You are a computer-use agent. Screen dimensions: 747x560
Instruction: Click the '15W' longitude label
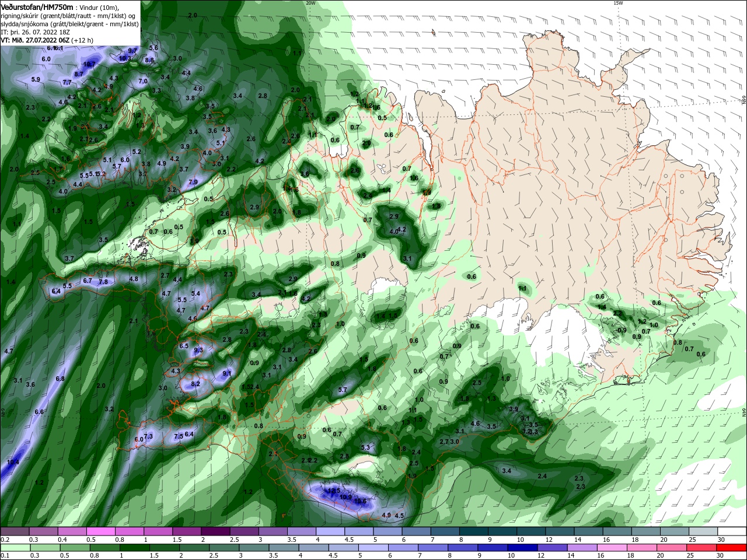[618, 3]
